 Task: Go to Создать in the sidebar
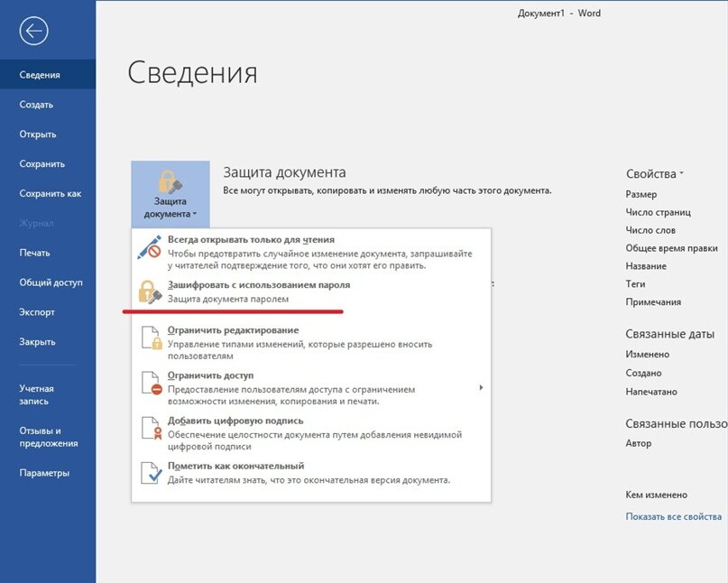pos(48,105)
